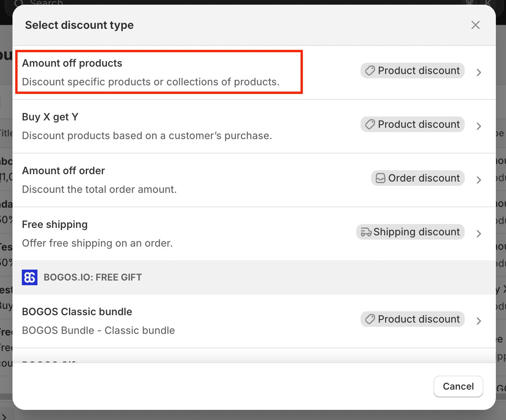
Task: Click the BOGOS.IO app logo icon
Action: 30,277
